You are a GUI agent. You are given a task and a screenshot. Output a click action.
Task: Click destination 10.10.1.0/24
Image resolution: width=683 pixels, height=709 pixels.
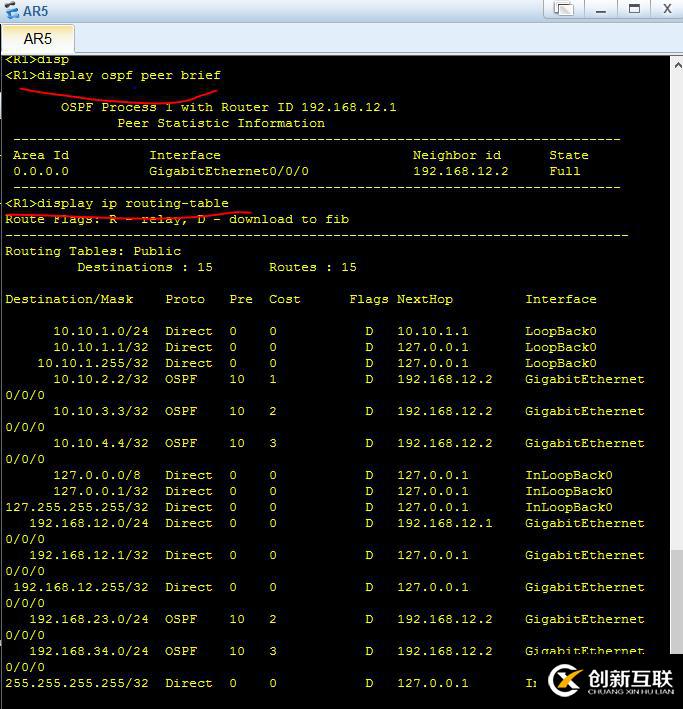[x=101, y=331]
